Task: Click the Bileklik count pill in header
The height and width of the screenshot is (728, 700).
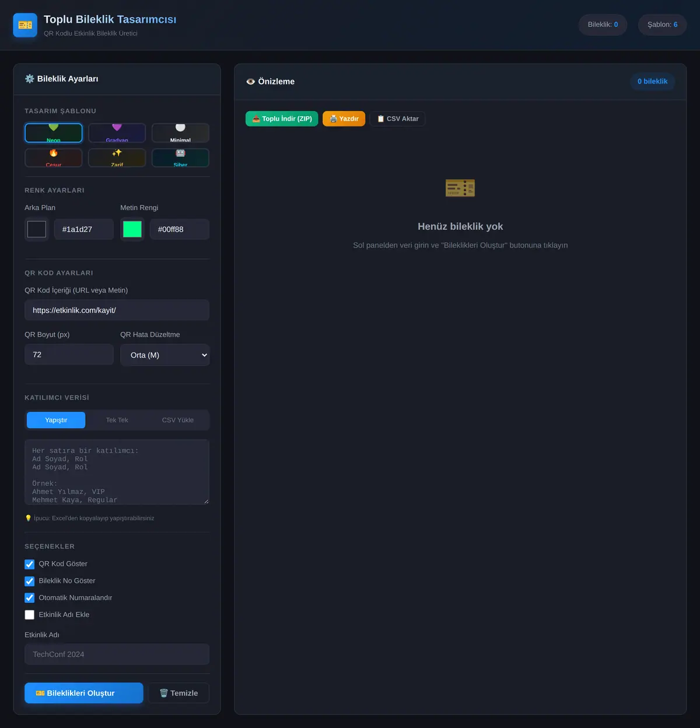Action: (603, 24)
